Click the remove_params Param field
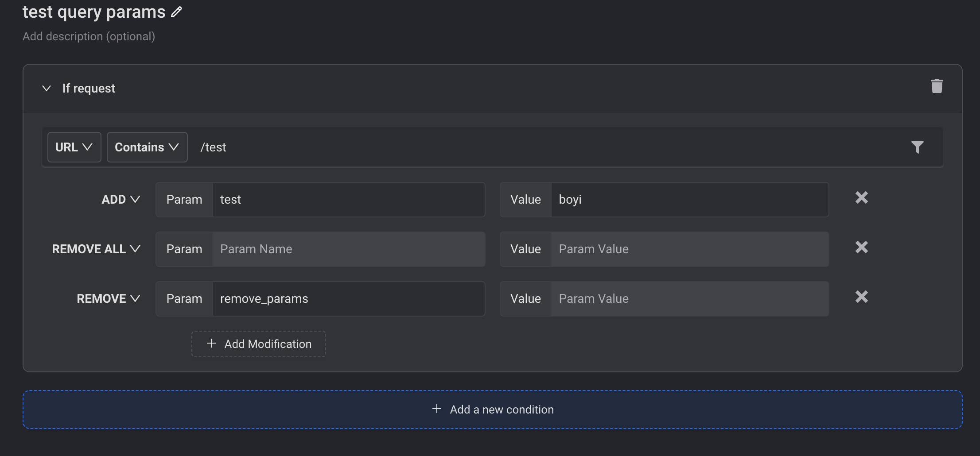The image size is (980, 456). 349,299
